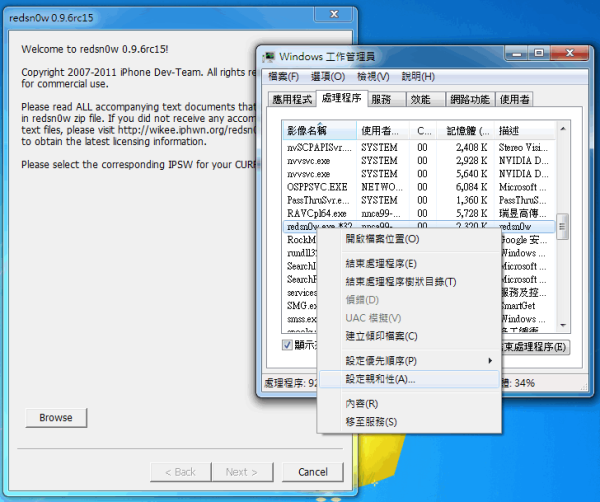
Task: Select the SMG.exe process row
Action: pos(302,306)
